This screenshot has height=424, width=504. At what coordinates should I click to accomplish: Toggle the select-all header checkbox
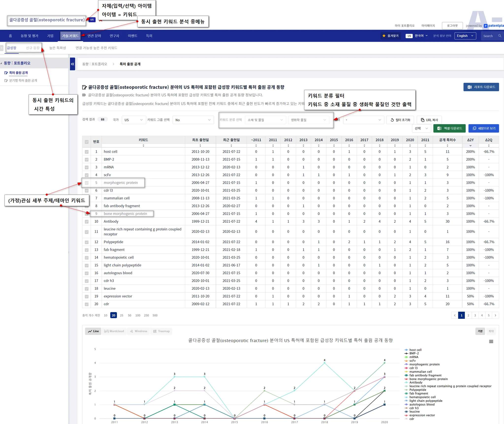click(x=87, y=142)
